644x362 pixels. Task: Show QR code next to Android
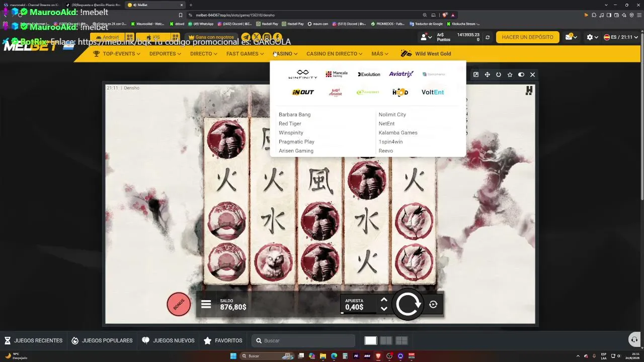coord(130,37)
